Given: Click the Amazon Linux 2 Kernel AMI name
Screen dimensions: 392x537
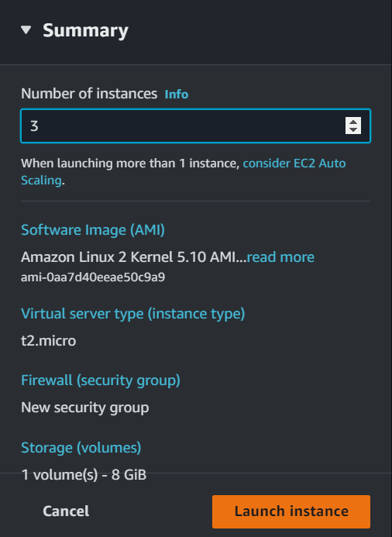Looking at the screenshot, I should click(x=133, y=257).
